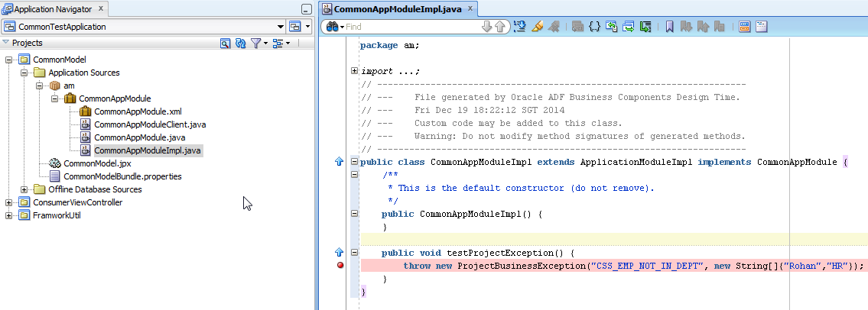Image resolution: width=868 pixels, height=310 pixels.
Task: Go to the previous bookmark icon
Action: (x=703, y=27)
